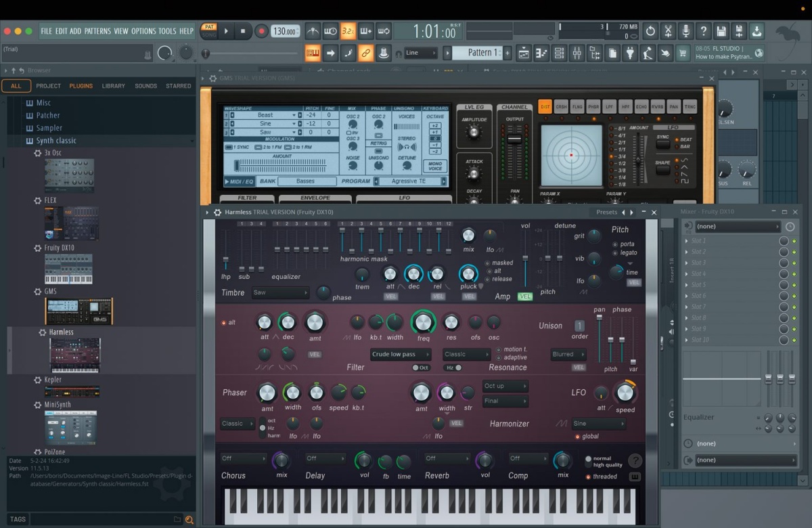Select the FLEX thumbnail in browser
Viewport: 812px width, 528px height.
[x=72, y=223]
